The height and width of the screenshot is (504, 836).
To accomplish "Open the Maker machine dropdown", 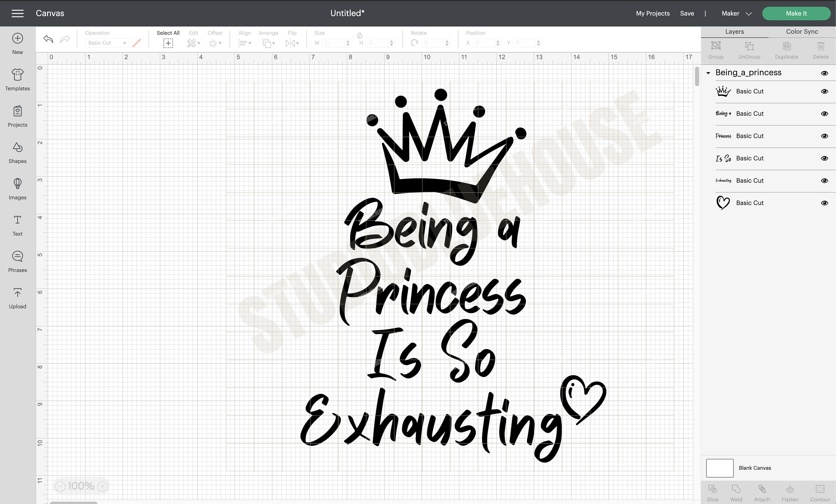I will [x=736, y=13].
